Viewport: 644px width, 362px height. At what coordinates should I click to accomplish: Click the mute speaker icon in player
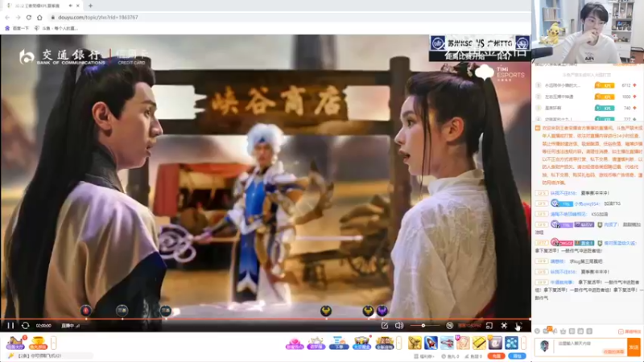pyautogui.click(x=398, y=326)
